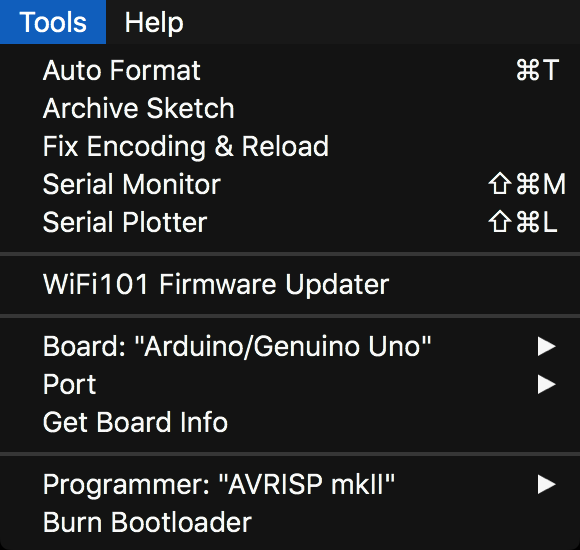Open WiFi101 Firmware Updater
Image resolution: width=580 pixels, height=550 pixels.
click(x=290, y=284)
